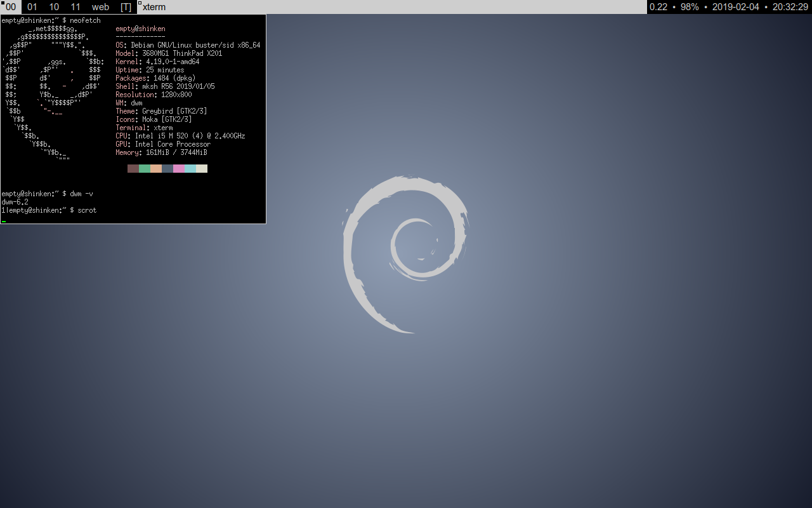
Task: Click the 'Kernel: 4.19.0-1-amd64' line
Action: (x=157, y=62)
